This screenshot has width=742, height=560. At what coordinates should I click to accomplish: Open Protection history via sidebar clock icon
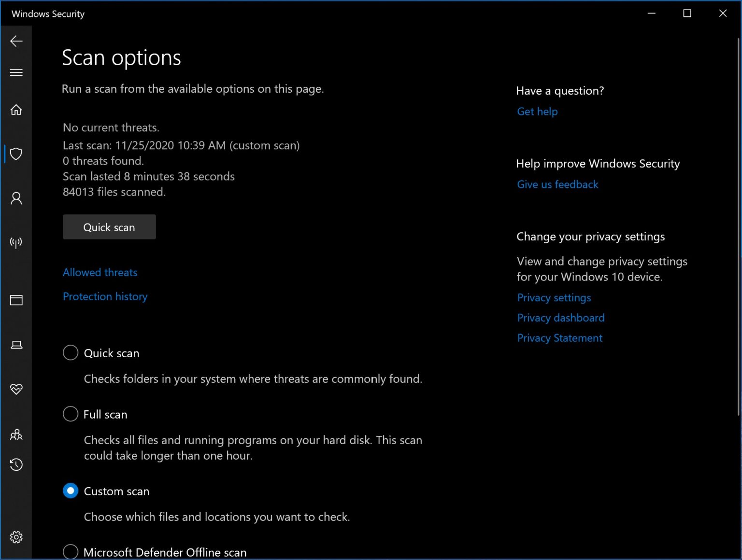click(x=16, y=465)
